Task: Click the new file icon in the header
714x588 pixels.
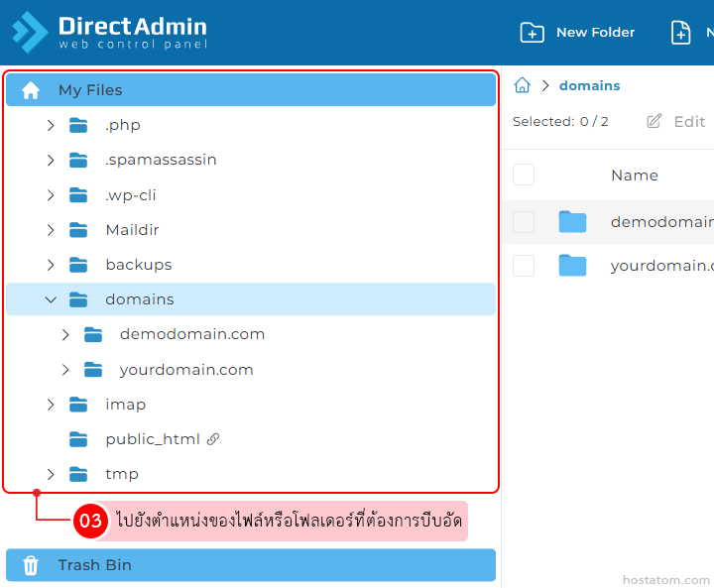Action: click(x=680, y=33)
